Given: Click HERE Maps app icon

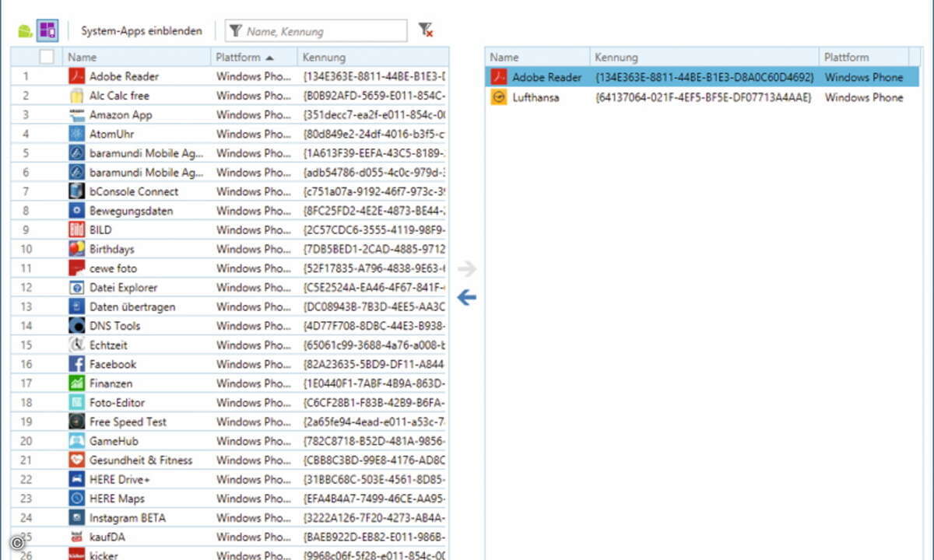Looking at the screenshot, I should (x=76, y=499).
